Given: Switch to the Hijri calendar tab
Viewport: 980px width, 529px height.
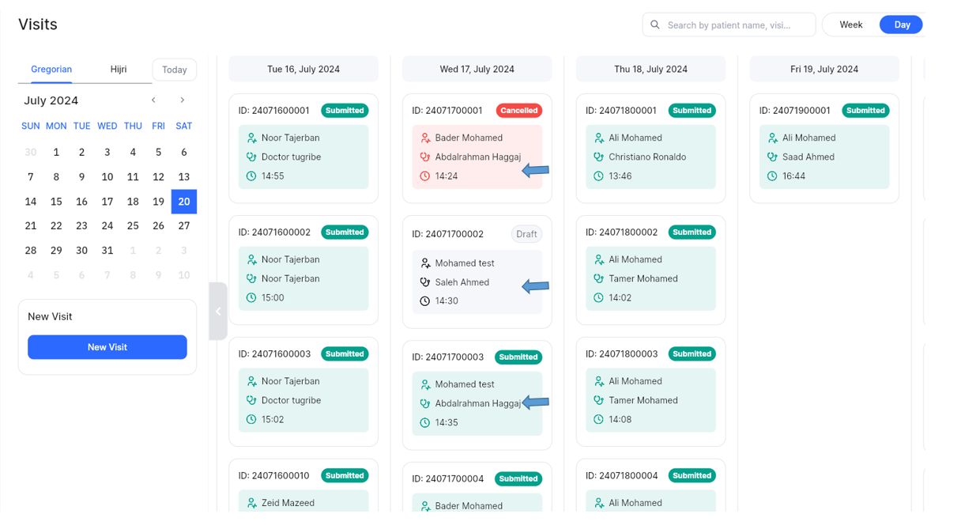Looking at the screenshot, I should pos(119,70).
